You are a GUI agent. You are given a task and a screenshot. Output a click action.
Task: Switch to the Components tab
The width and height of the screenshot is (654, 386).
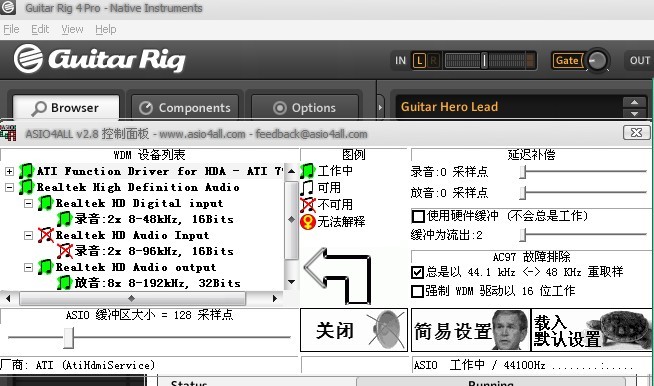click(185, 108)
